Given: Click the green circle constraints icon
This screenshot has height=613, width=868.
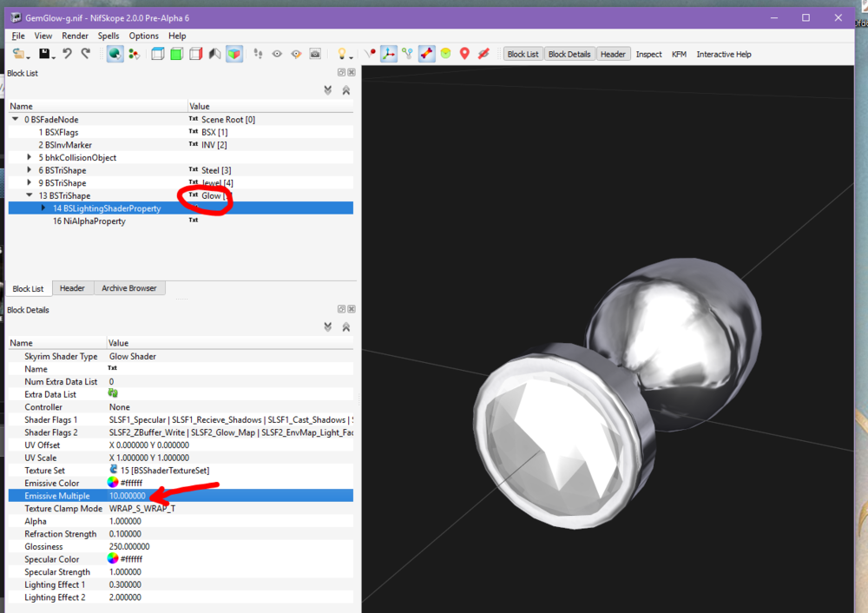Looking at the screenshot, I should click(x=445, y=54).
